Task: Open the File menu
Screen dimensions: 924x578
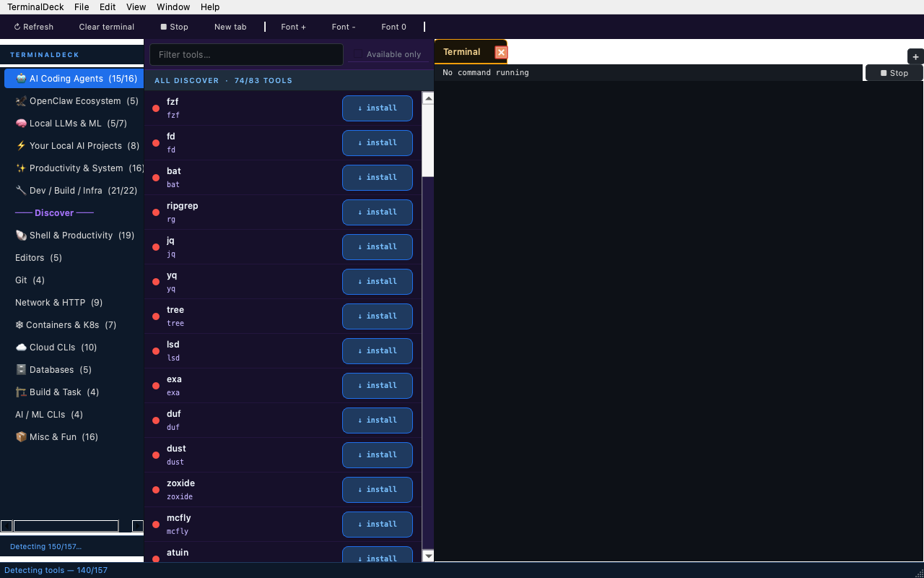Action: click(x=82, y=7)
